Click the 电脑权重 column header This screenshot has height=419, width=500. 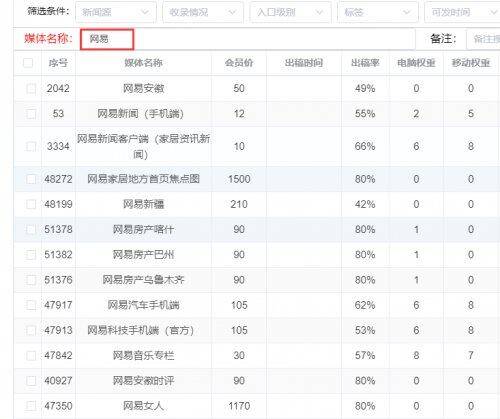click(x=416, y=63)
